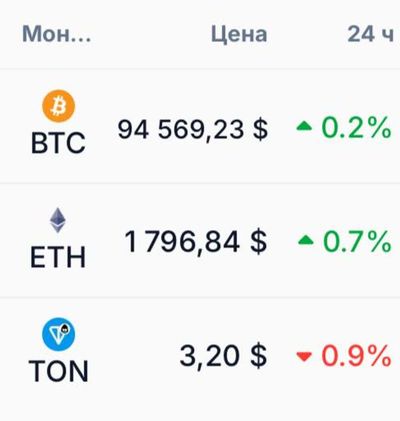The height and width of the screenshot is (421, 400).
Task: Tap the small badge on the TON icon
Action: click(x=65, y=329)
